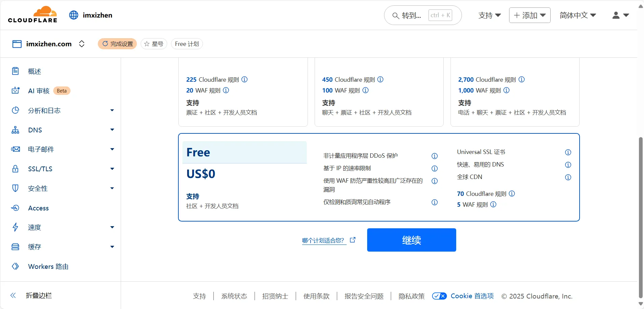Click the vertical page scrollbar thumb
The image size is (644, 309).
point(641,218)
